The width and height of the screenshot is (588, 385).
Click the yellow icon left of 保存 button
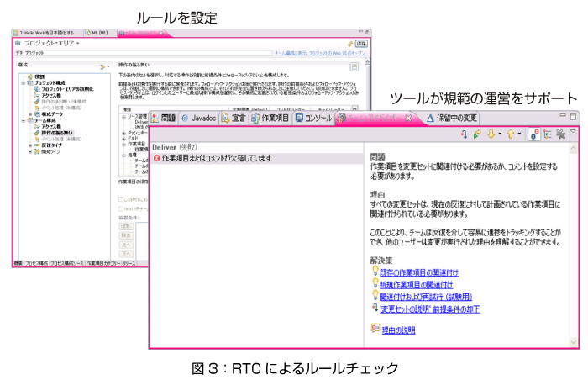(x=350, y=44)
